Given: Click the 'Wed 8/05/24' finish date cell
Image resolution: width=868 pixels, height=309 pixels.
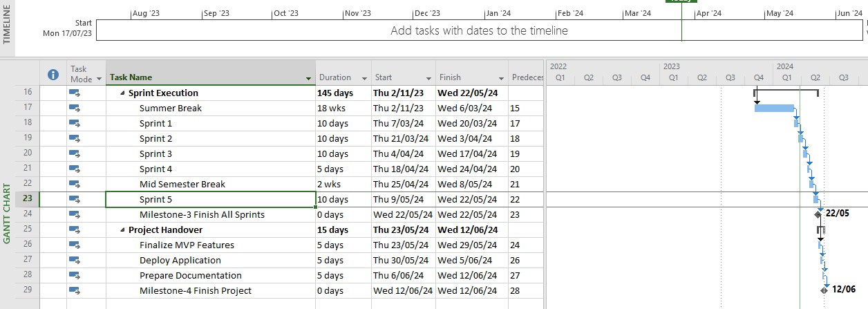Looking at the screenshot, I should click(471, 184).
